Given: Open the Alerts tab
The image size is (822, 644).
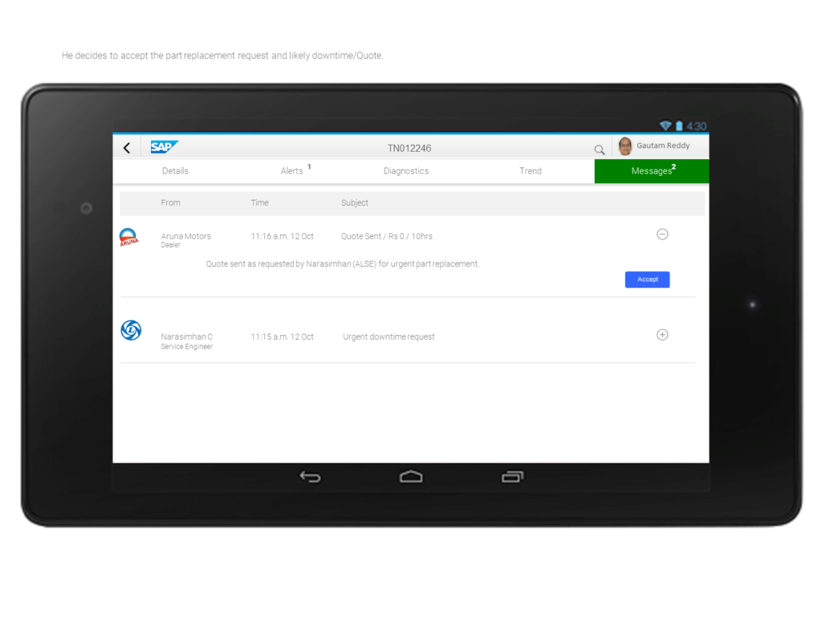Looking at the screenshot, I should coord(292,171).
